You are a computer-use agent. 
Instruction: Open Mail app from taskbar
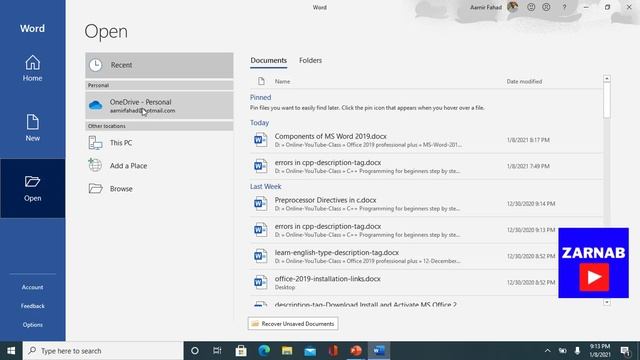(x=310, y=351)
